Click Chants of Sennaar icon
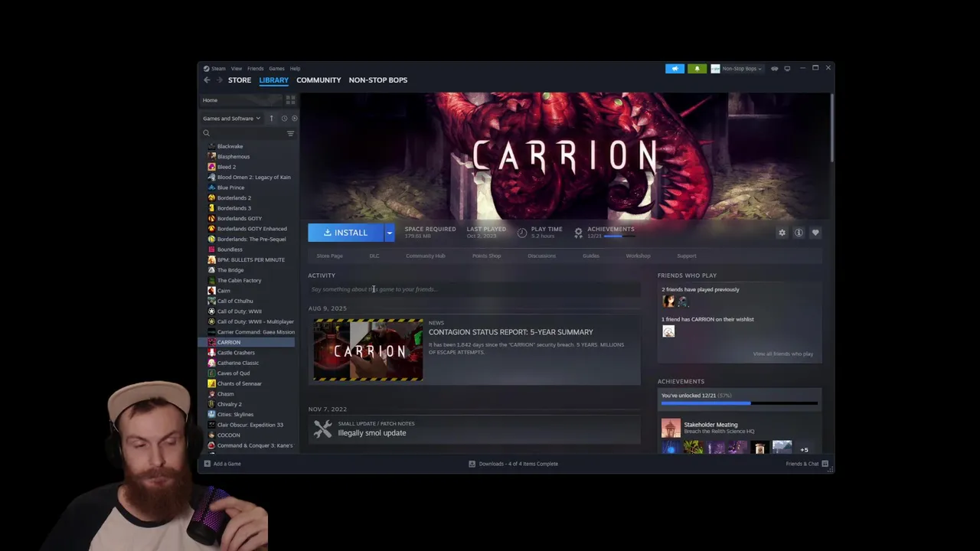The width and height of the screenshot is (980, 551). point(211,383)
